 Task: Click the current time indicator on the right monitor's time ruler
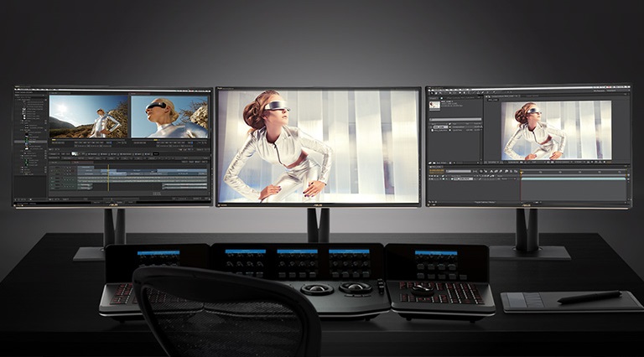[x=522, y=173]
